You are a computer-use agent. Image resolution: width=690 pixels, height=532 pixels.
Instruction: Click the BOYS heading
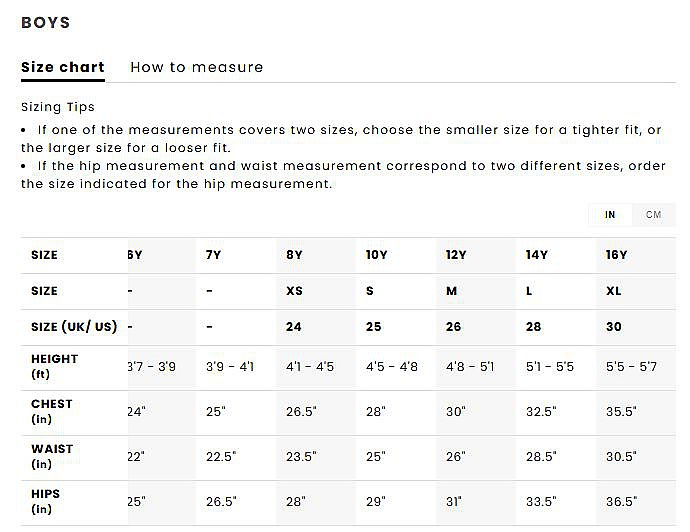46,23
